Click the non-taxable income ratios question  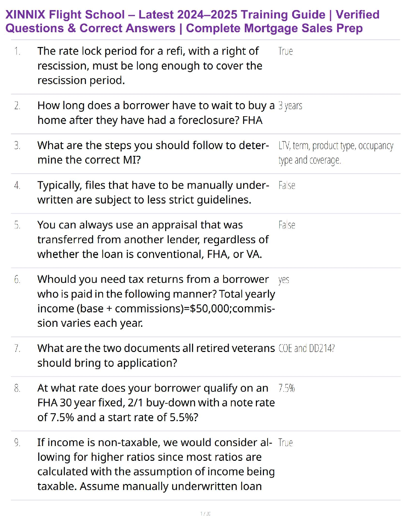156,464
